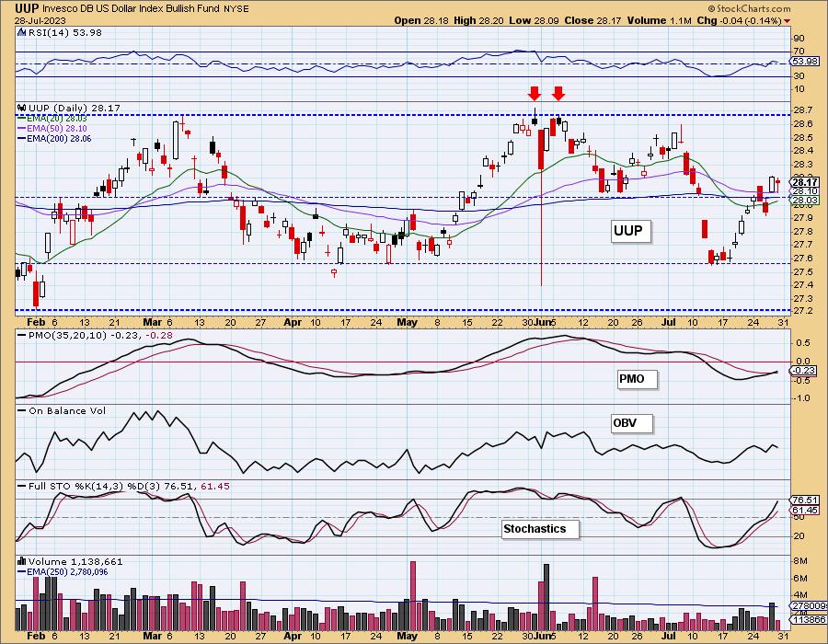
Task: Click the 53.98 RSI value tag on right axis
Action: pyautogui.click(x=804, y=62)
